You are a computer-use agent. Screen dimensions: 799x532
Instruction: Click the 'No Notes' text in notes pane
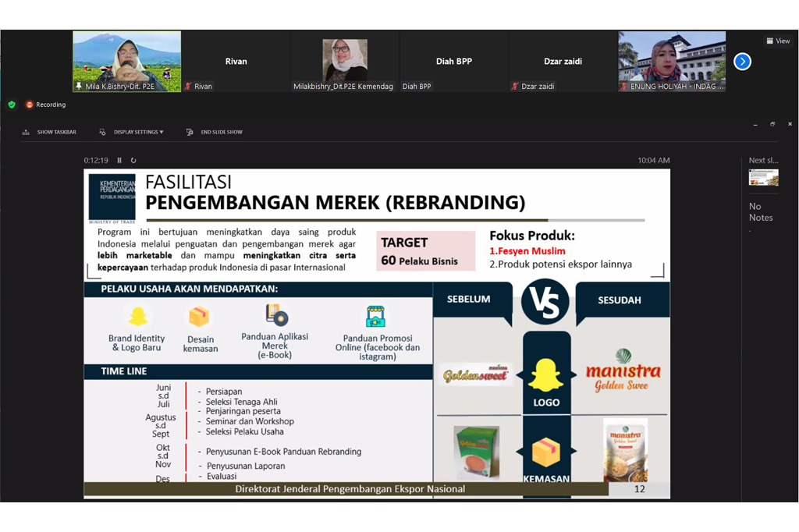point(761,212)
